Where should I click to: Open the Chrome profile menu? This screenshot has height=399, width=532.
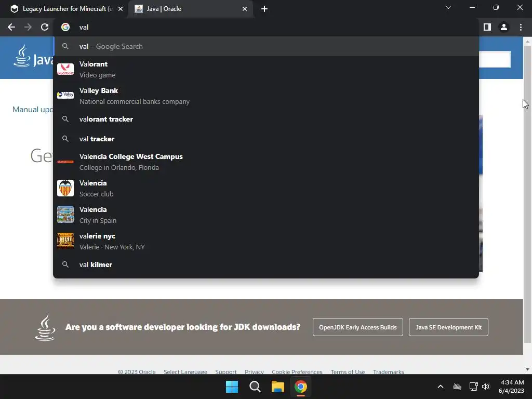tap(504, 27)
